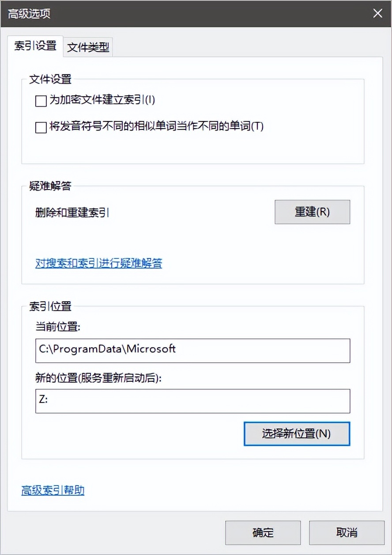The height and width of the screenshot is (555, 392).
Task: Confirm with the 确定 button
Action: (263, 532)
